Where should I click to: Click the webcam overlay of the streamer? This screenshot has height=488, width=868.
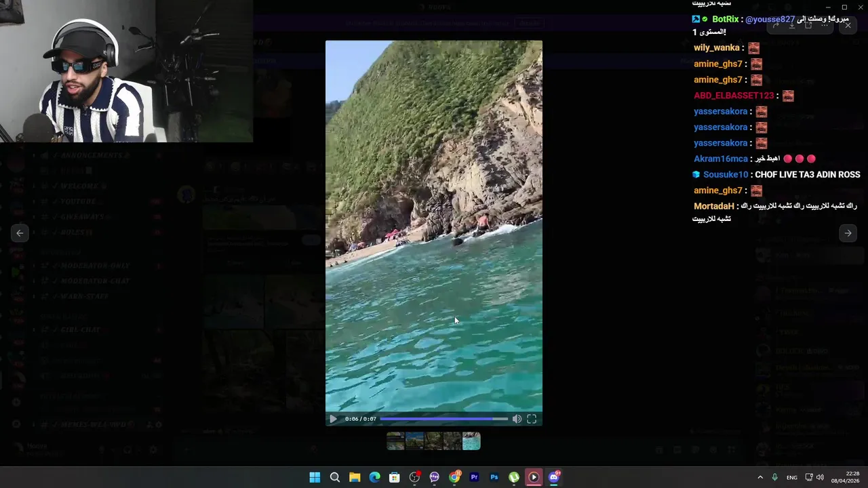click(126, 71)
